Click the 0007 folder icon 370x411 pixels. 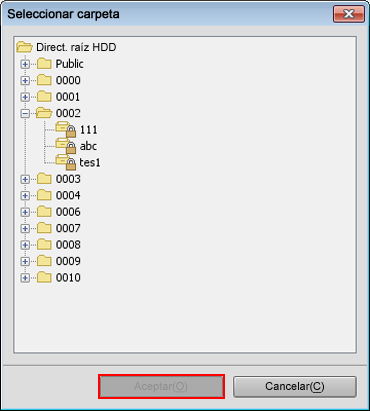pyautogui.click(x=44, y=228)
